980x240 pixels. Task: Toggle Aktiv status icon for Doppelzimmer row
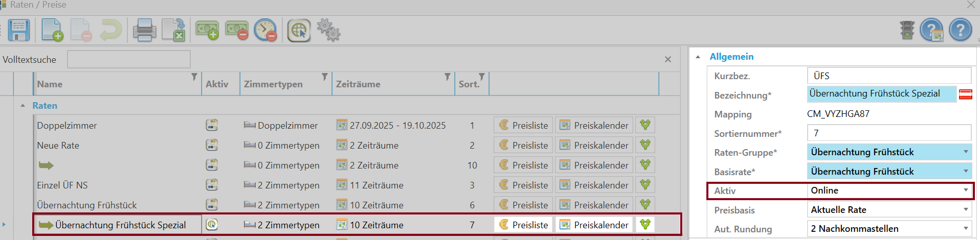(212, 125)
